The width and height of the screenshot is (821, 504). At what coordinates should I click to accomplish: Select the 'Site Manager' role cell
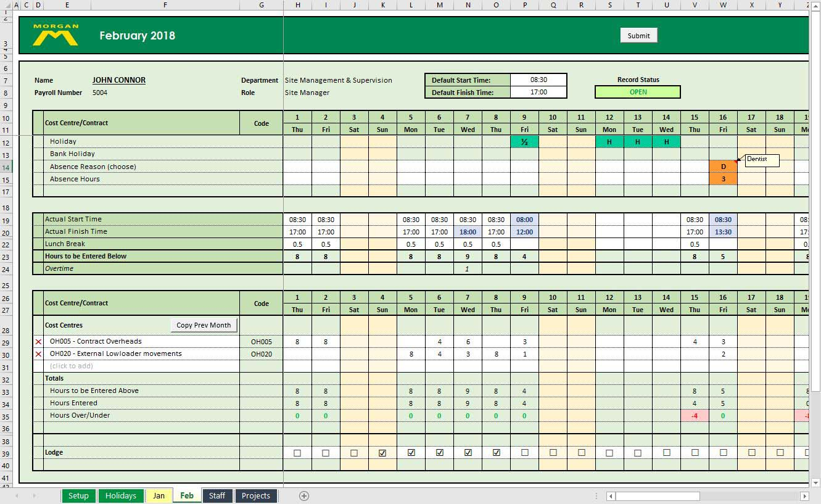point(307,93)
